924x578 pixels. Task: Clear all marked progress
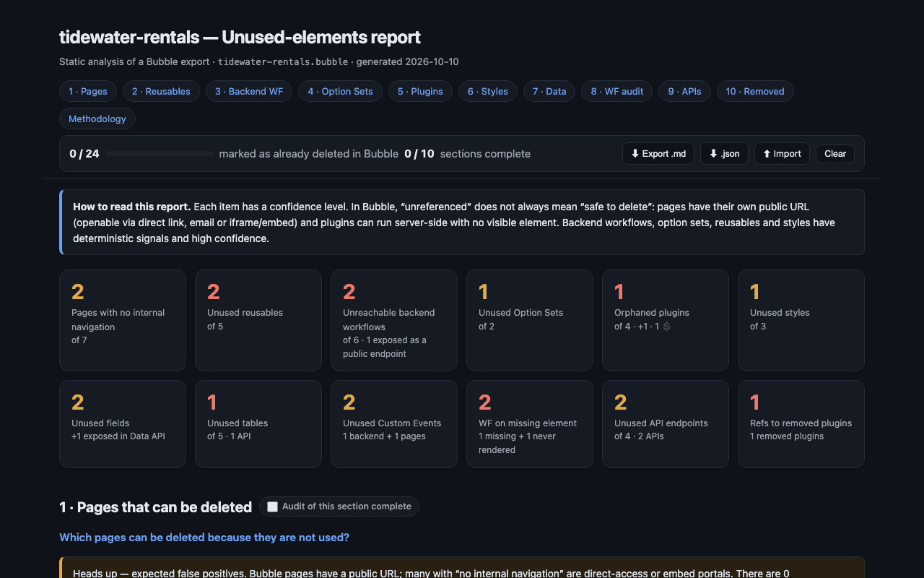[835, 153]
